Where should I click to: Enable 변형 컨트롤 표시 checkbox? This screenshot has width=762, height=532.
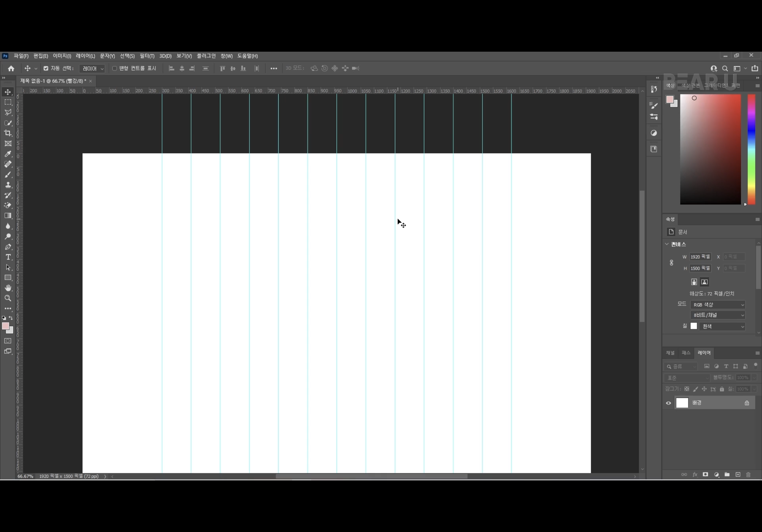coord(115,68)
